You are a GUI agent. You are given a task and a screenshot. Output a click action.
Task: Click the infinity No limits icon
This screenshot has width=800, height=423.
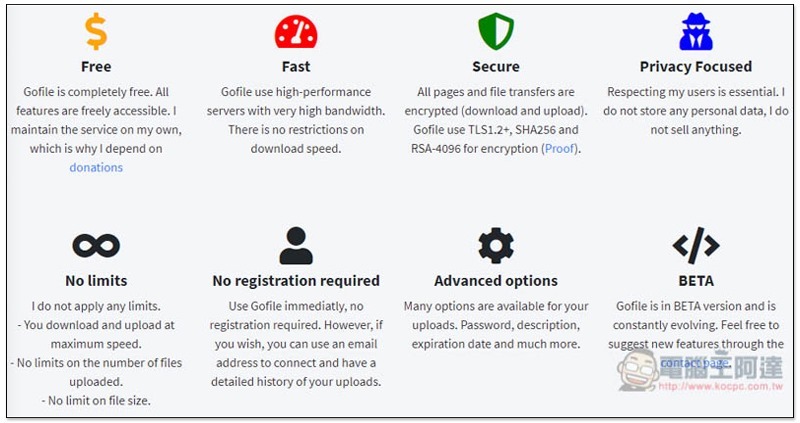point(96,245)
